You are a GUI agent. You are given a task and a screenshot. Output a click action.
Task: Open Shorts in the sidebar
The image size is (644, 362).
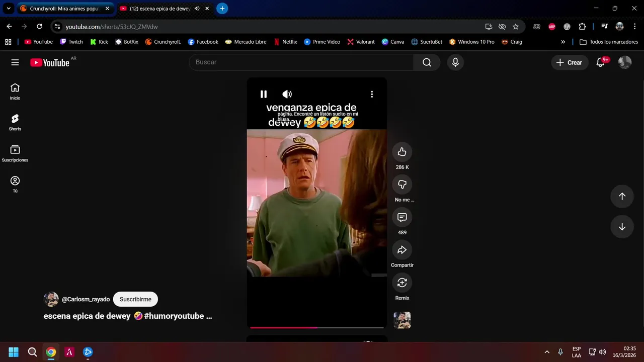tap(15, 122)
